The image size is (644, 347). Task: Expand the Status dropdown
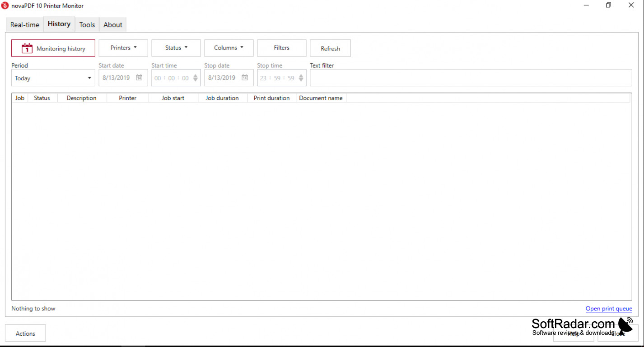[x=176, y=48]
